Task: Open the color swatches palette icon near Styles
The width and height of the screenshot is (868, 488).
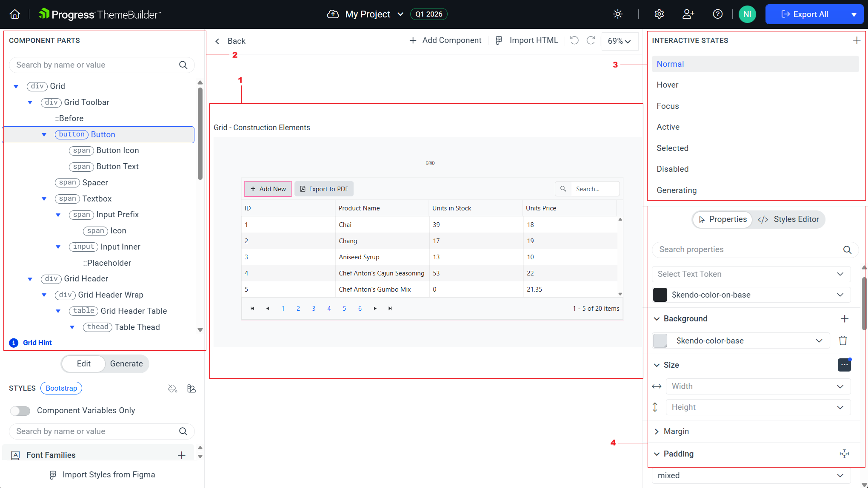Action: click(x=191, y=388)
